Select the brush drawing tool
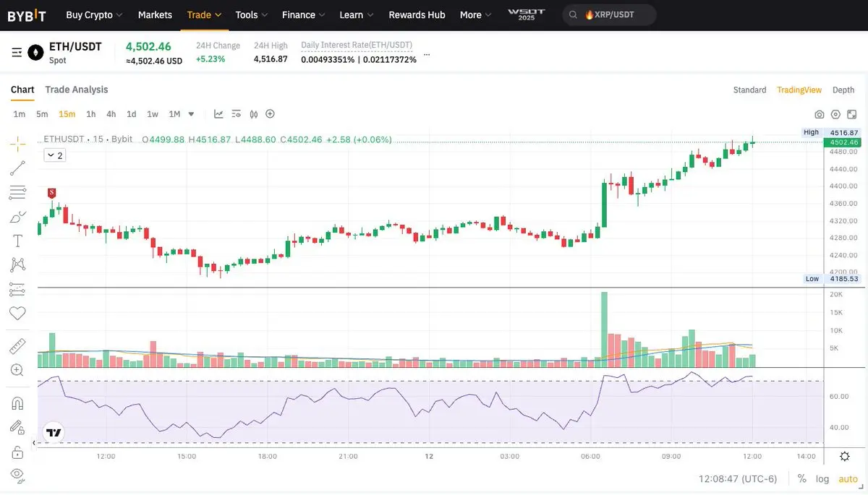 click(17, 217)
